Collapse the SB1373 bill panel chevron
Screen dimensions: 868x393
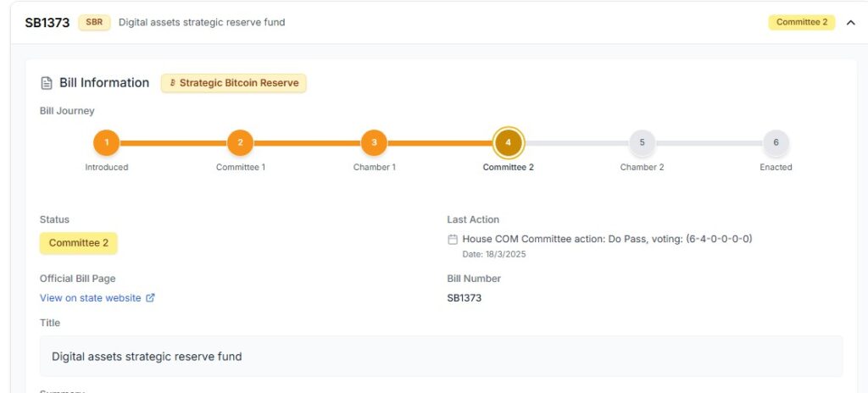(x=851, y=23)
